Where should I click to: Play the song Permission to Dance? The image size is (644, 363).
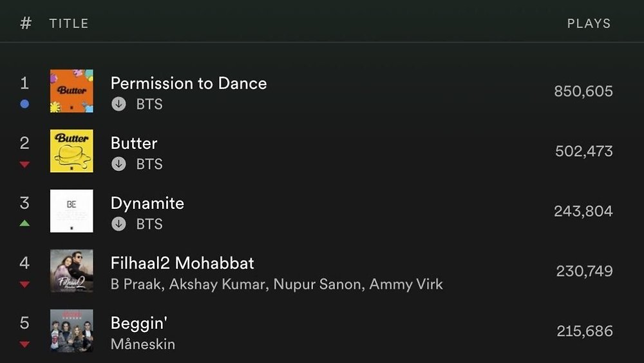point(188,83)
